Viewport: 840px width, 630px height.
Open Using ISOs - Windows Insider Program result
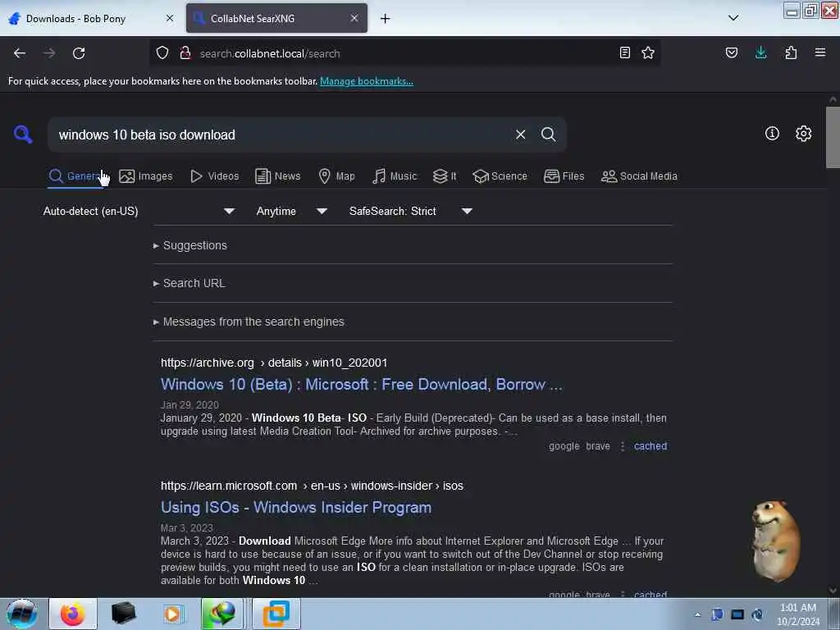coord(295,507)
